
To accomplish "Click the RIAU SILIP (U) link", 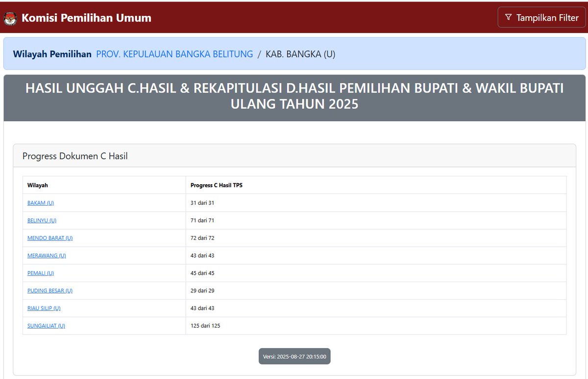I will (44, 308).
